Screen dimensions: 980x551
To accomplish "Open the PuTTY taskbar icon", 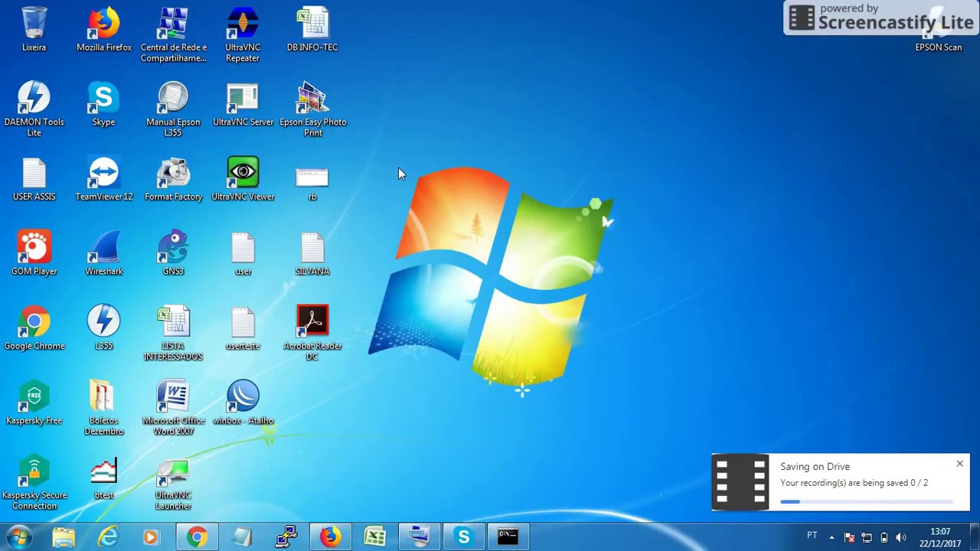I will click(x=286, y=537).
